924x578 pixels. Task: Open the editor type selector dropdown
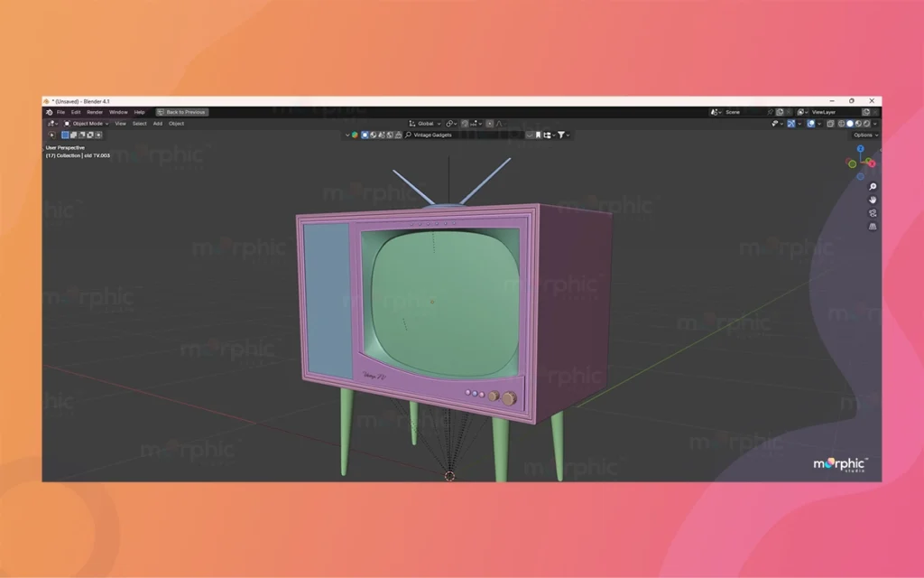[x=52, y=124]
